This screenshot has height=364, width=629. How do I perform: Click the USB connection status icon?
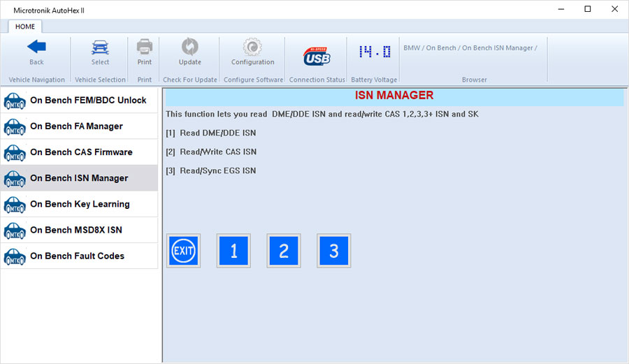point(317,55)
